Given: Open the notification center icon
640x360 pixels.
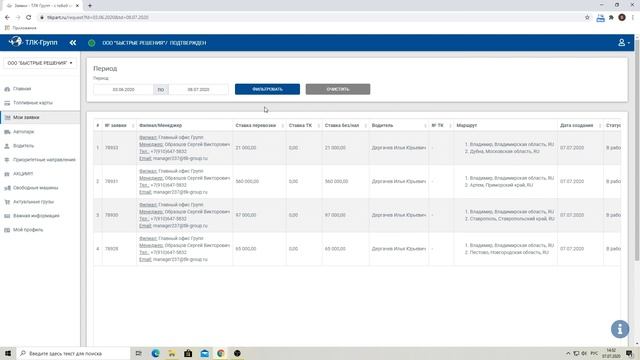Looking at the screenshot, I should pos(630,353).
